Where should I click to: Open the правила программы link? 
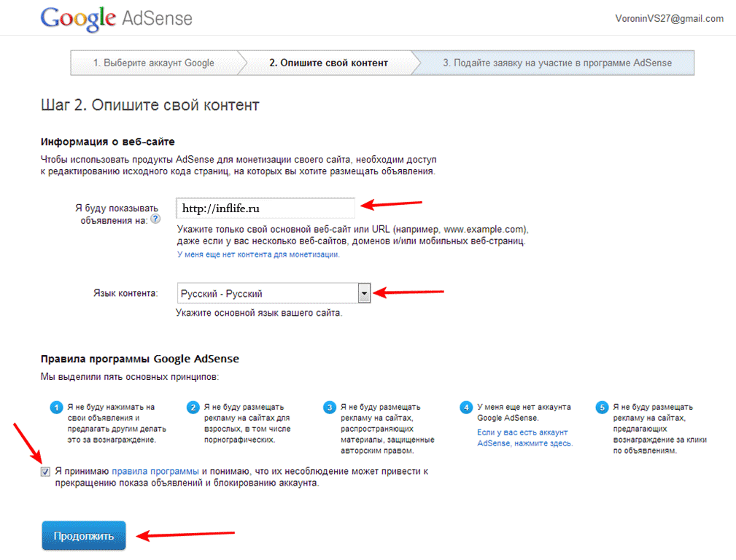[155, 471]
